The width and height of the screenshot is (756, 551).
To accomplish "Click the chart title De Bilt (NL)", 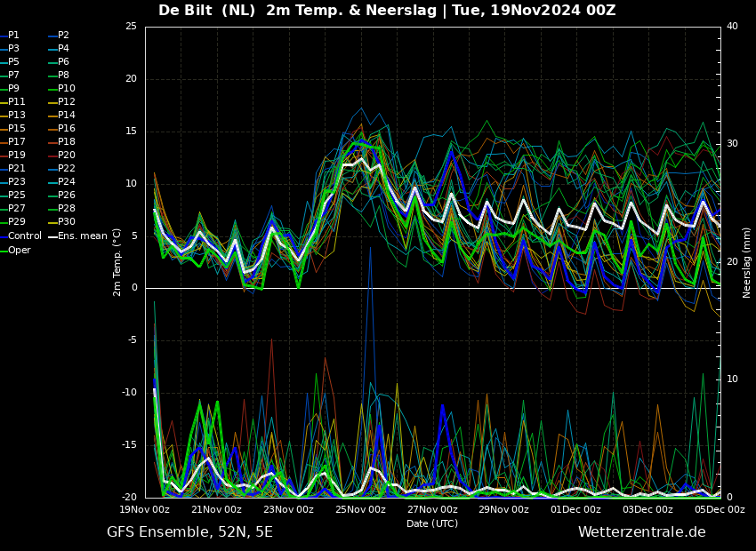I will tap(206, 10).
